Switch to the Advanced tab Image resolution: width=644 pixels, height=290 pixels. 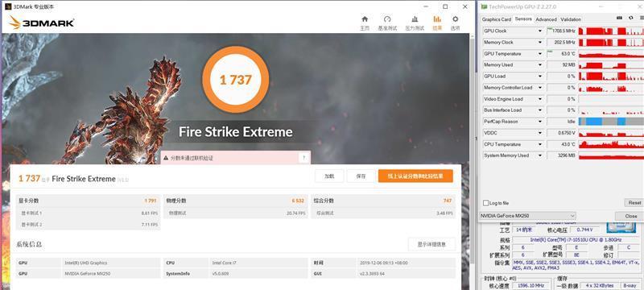(x=546, y=19)
